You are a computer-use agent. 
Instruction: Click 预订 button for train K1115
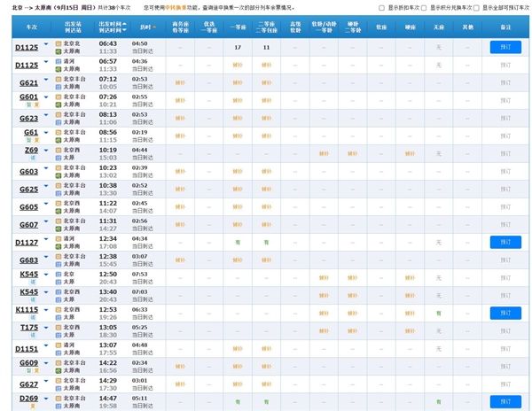pyautogui.click(x=505, y=313)
